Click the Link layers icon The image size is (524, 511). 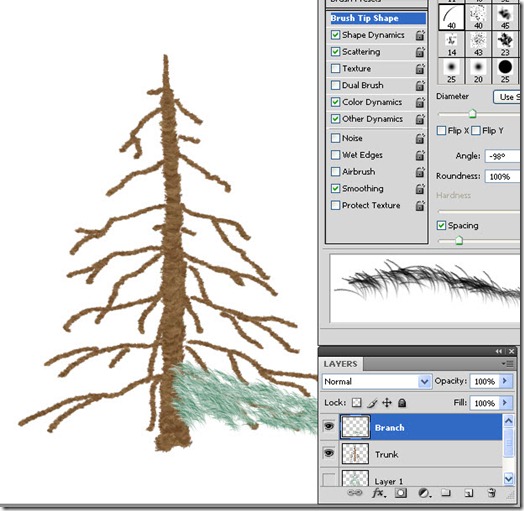(x=355, y=493)
